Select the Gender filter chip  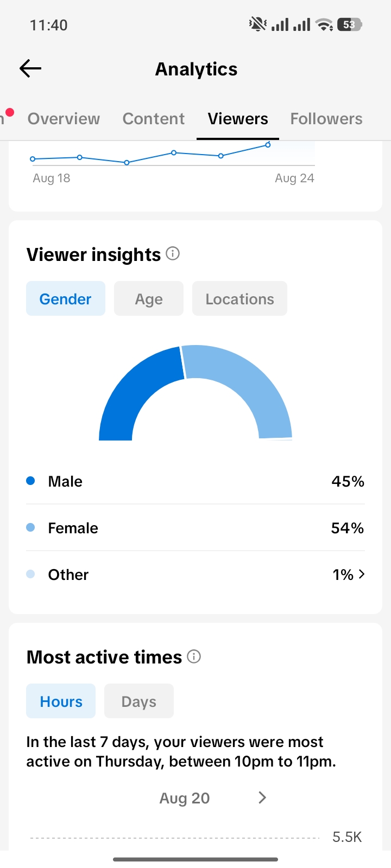(x=66, y=298)
